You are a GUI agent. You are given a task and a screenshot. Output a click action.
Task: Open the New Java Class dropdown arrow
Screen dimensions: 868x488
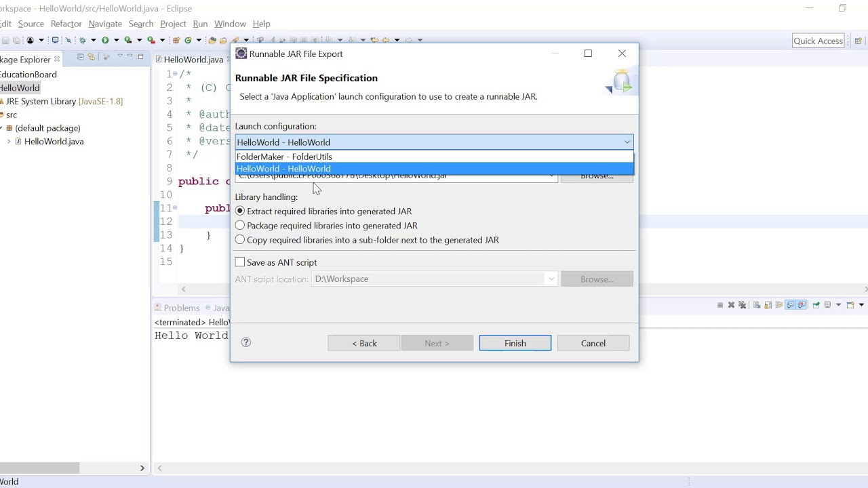pyautogui.click(x=199, y=40)
